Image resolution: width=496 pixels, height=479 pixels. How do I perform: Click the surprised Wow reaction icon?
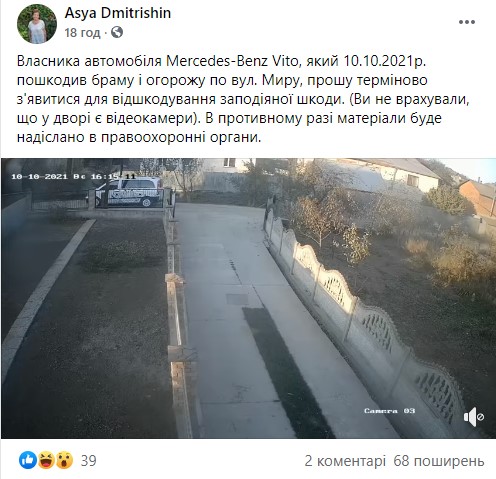click(64, 460)
